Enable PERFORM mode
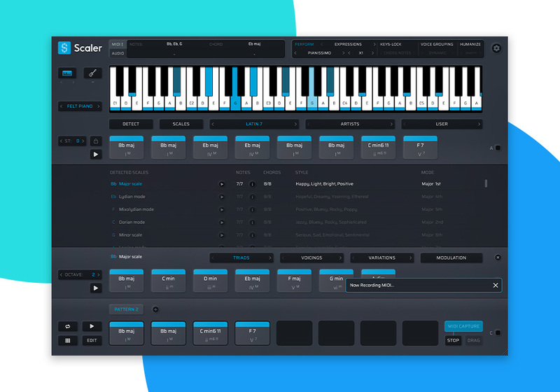Screen dimensions: 560x392 304,44
